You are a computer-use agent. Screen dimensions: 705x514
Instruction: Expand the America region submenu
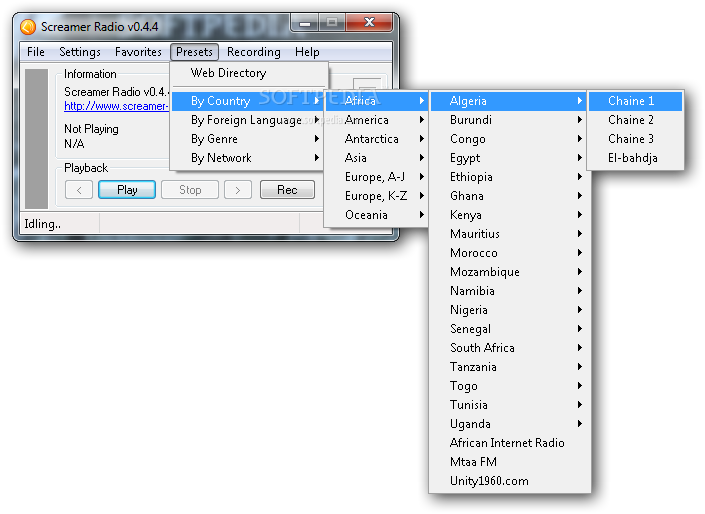tap(376, 120)
